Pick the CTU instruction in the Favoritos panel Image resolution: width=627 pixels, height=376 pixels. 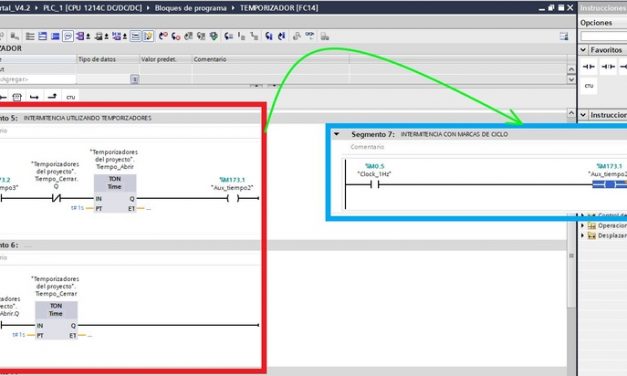(589, 86)
